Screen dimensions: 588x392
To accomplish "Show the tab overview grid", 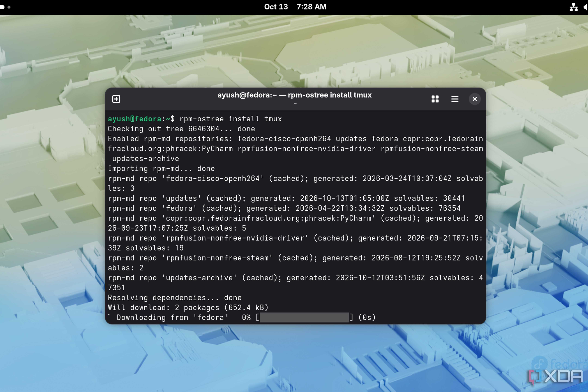I will point(435,99).
